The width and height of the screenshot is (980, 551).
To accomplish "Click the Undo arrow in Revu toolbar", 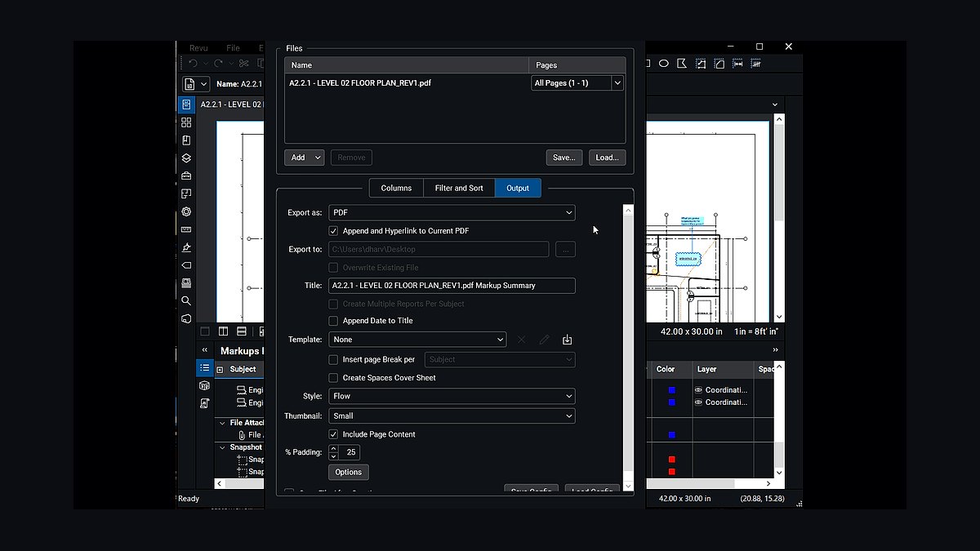I will point(193,63).
